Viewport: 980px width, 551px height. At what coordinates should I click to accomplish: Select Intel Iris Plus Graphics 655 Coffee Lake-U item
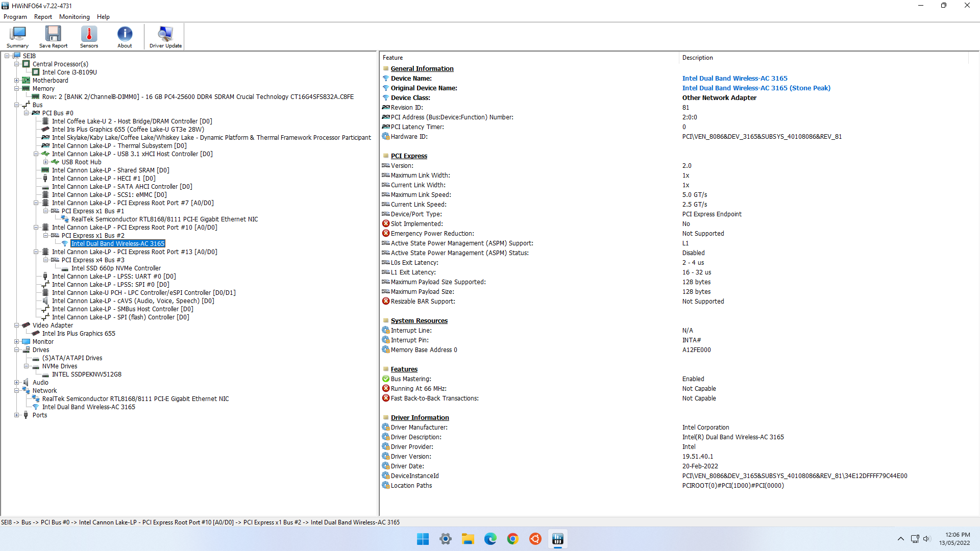click(128, 130)
